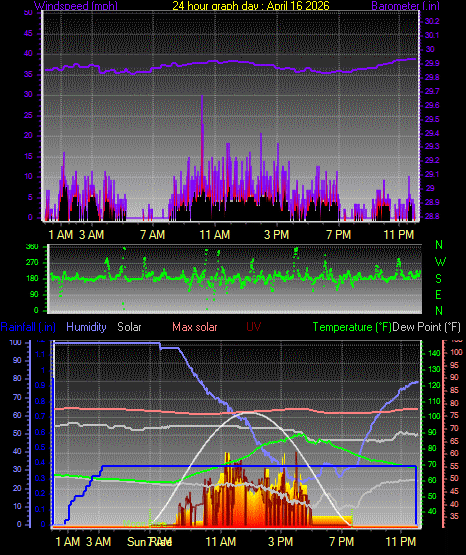Click the 11 PM label under bottom graph

401,541
